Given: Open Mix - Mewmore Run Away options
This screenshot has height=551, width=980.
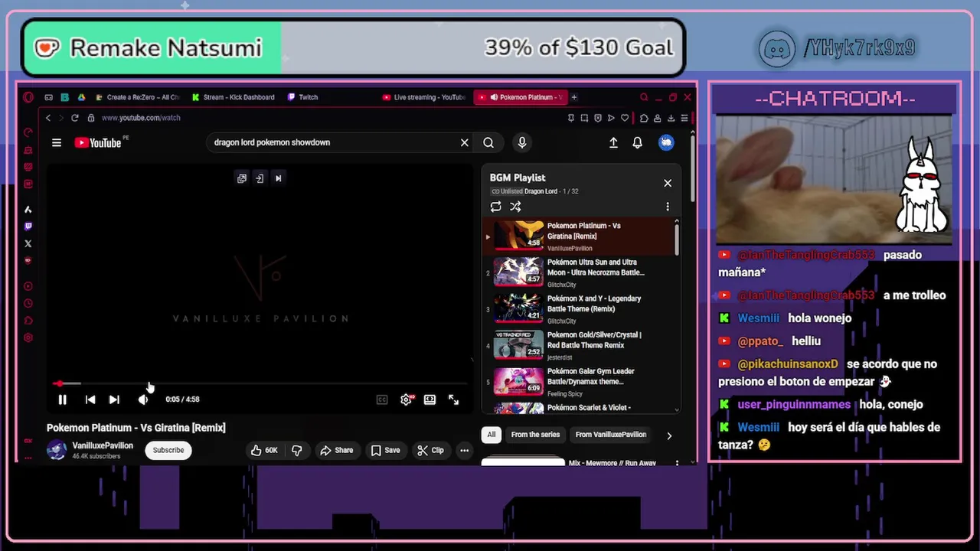Looking at the screenshot, I should click(x=677, y=463).
